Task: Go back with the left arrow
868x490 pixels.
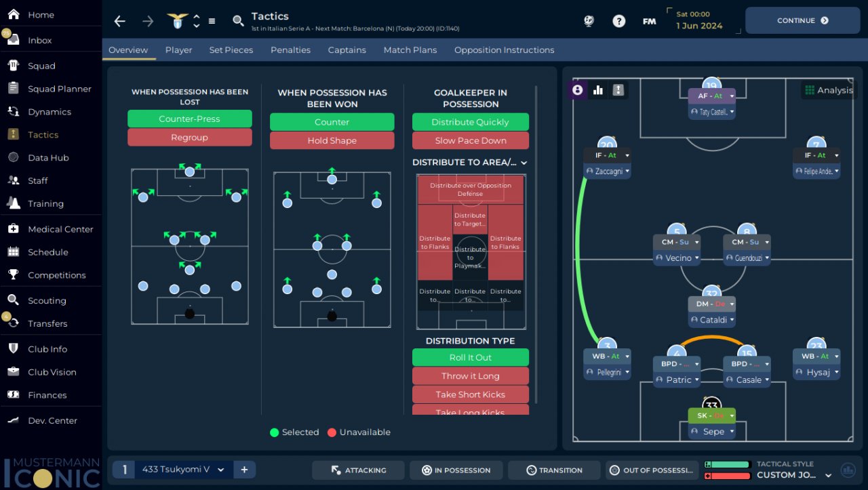Action: [120, 21]
